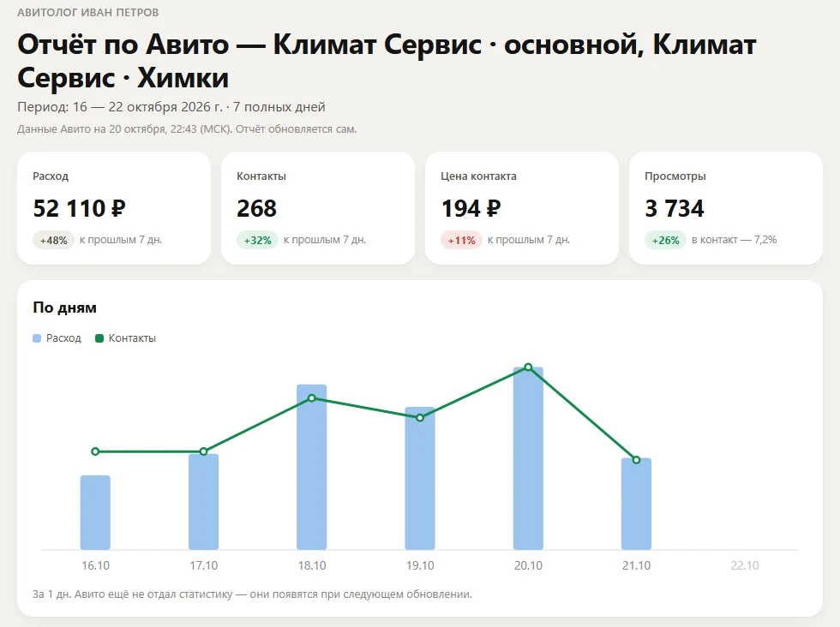Click the contacts peak point at 20.10

(528, 367)
